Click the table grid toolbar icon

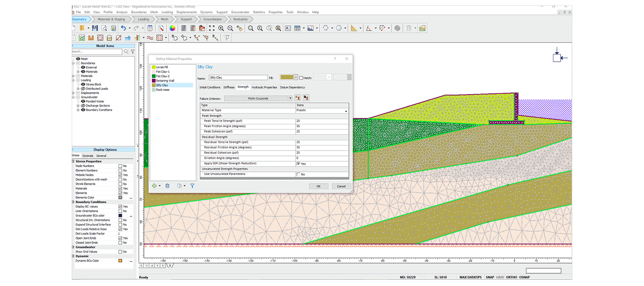tap(297, 28)
